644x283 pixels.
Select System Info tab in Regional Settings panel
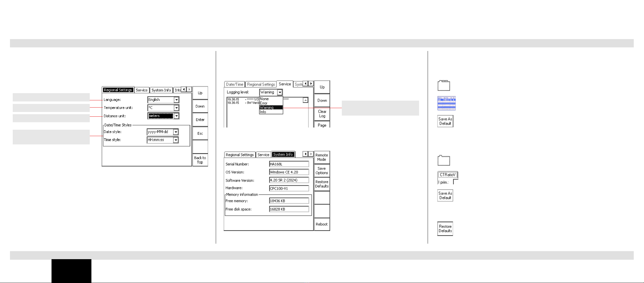coord(161,90)
